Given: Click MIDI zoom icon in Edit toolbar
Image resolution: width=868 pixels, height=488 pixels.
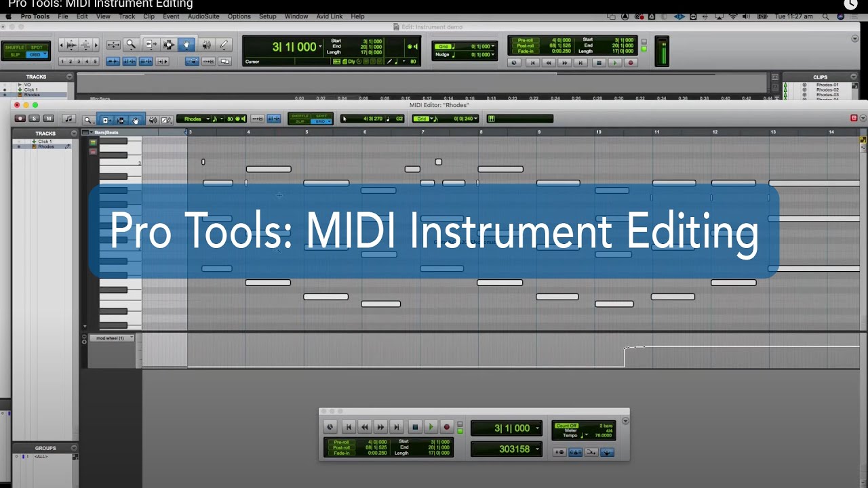Looking at the screenshot, I should click(x=85, y=45).
